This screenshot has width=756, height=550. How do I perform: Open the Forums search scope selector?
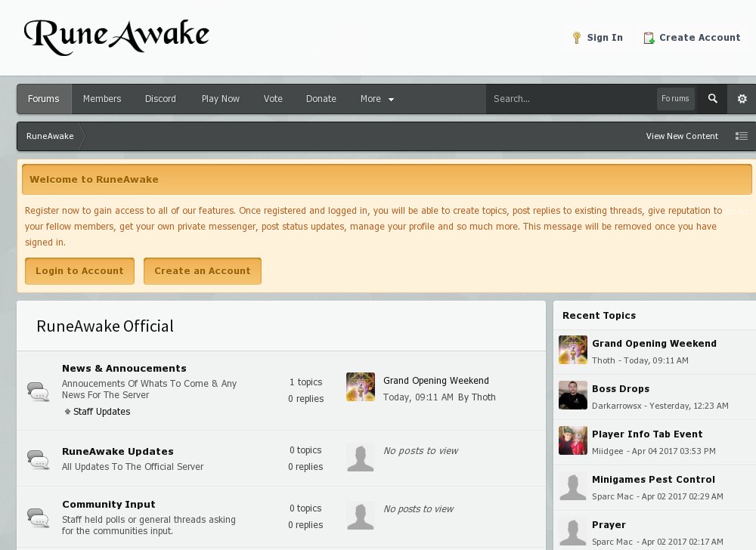pos(675,99)
